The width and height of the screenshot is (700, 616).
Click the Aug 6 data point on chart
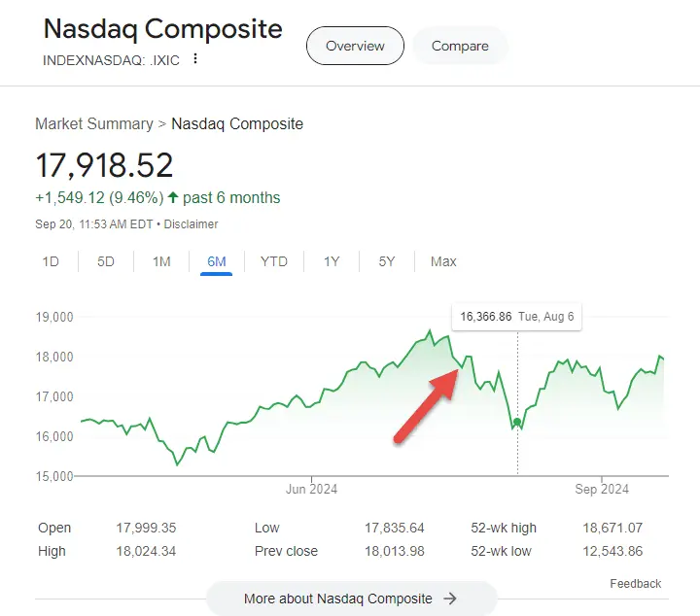[x=517, y=422]
